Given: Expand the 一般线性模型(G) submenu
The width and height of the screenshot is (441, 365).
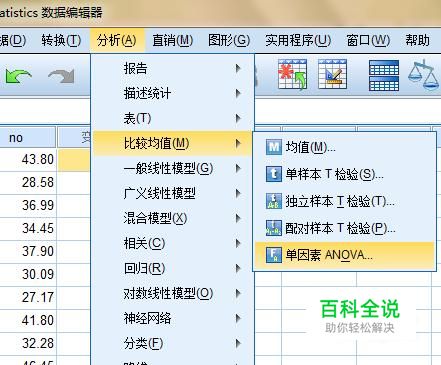Looking at the screenshot, I should point(172,168).
